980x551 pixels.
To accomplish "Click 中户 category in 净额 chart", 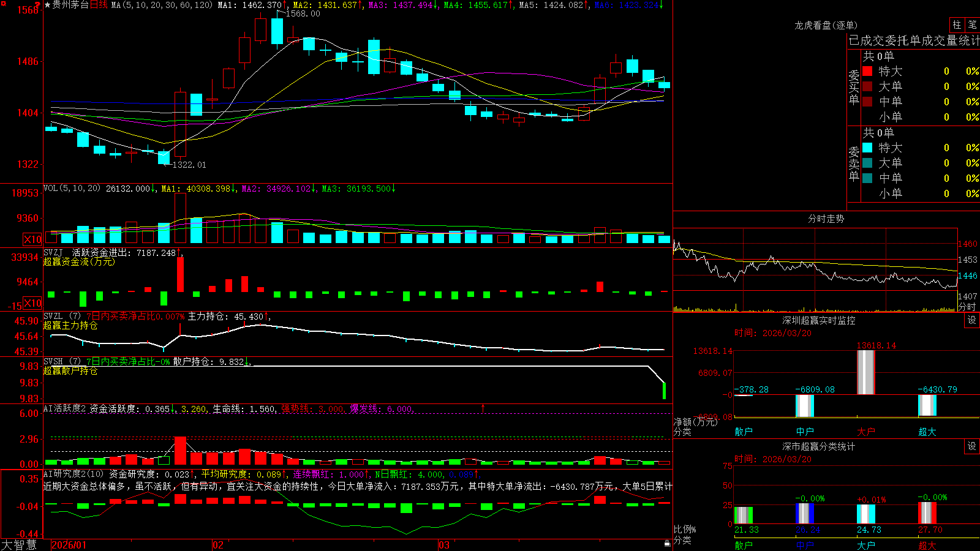I will [805, 432].
